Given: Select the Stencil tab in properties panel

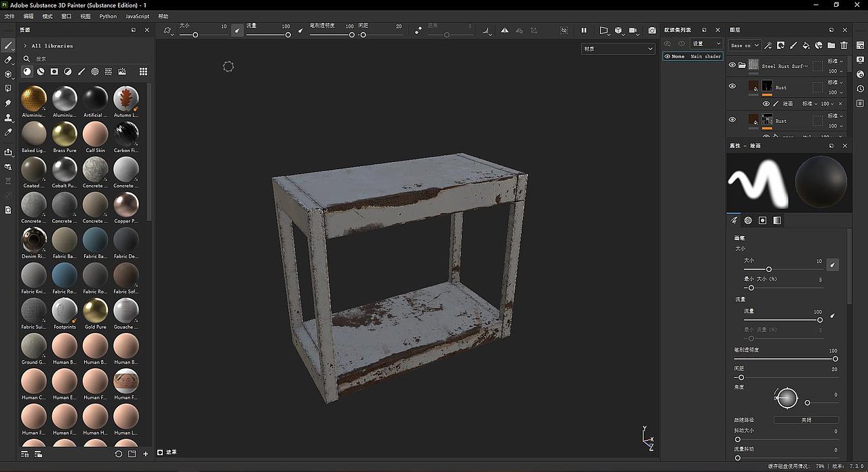Looking at the screenshot, I should click(762, 220).
